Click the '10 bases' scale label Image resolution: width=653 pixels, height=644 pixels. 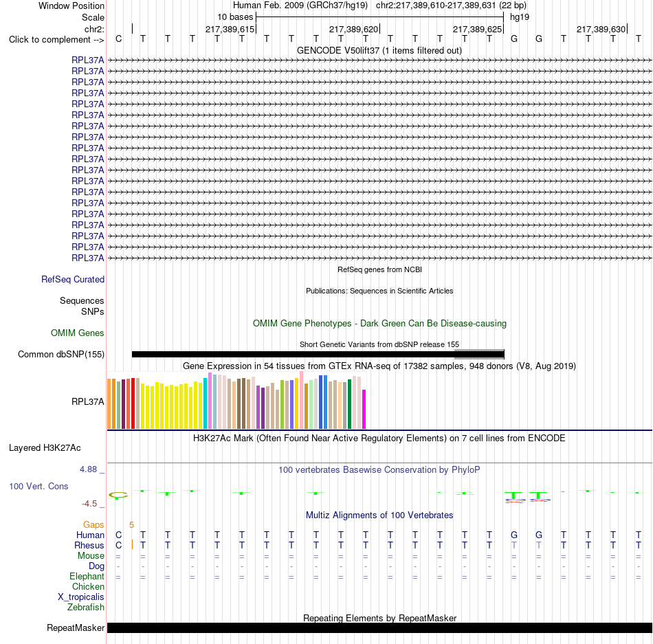(235, 17)
